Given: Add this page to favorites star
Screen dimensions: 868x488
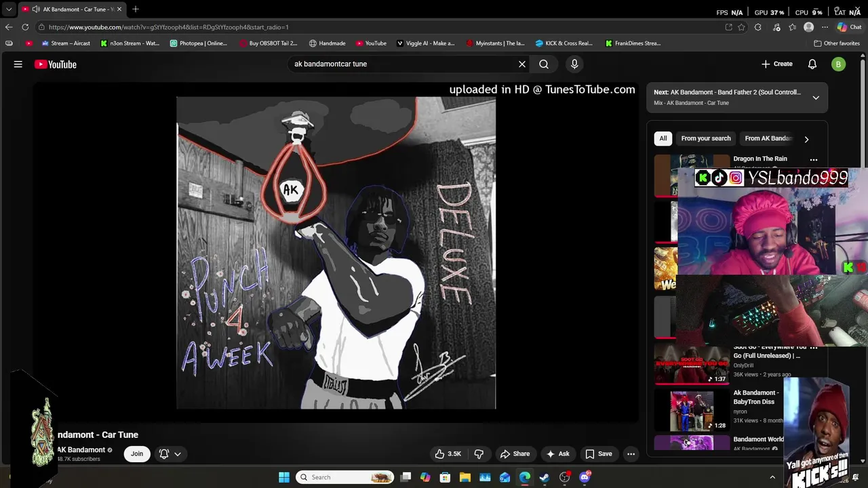Looking at the screenshot, I should tap(742, 27).
